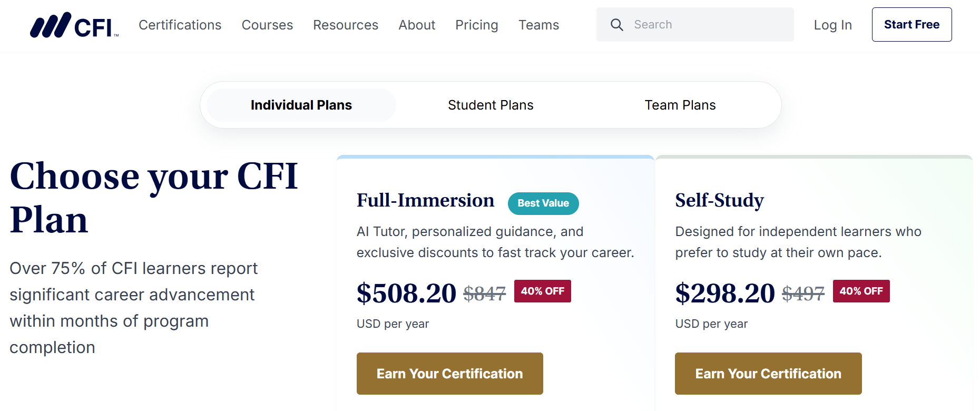Click the search magnifier icon

(x=617, y=24)
